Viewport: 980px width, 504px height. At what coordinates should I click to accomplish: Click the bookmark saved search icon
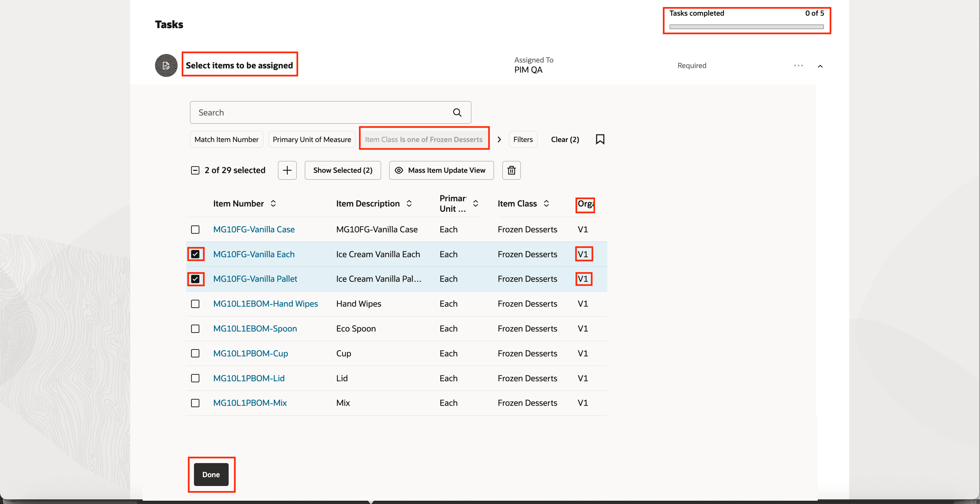click(600, 139)
